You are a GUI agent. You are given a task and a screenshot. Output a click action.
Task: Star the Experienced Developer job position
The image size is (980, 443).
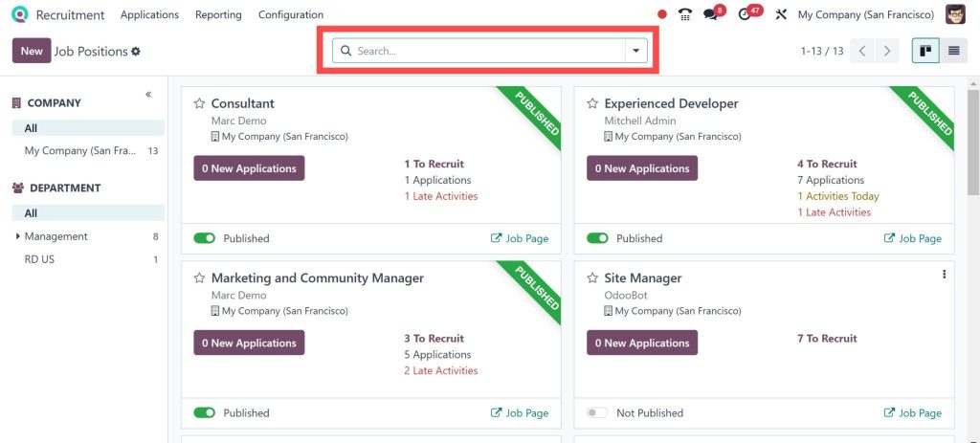click(592, 103)
